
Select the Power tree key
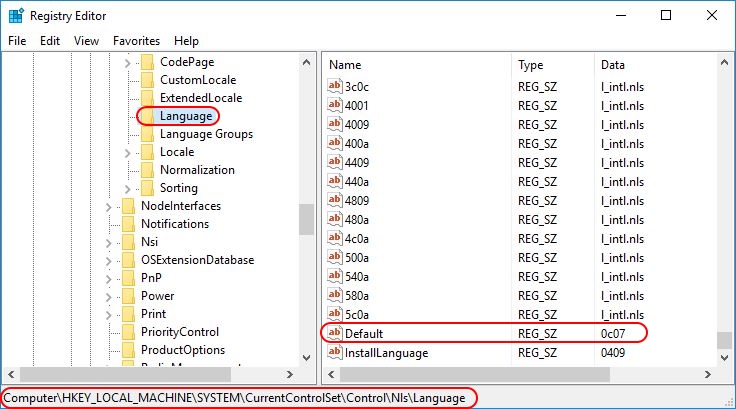tap(157, 296)
